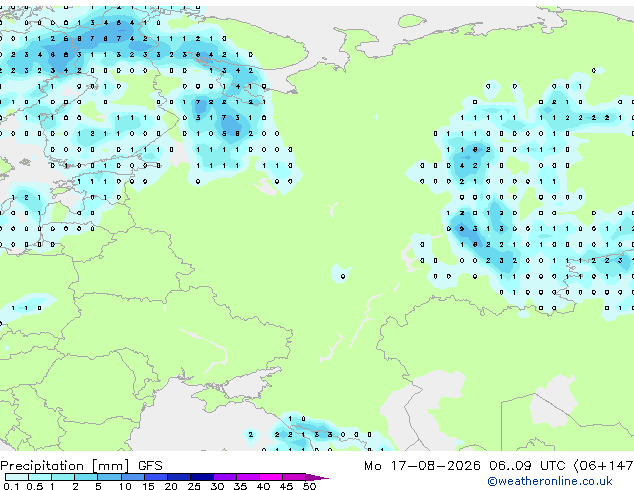The image size is (634, 490).
Task: Click the '30' legend scale label
Action: 217,486
